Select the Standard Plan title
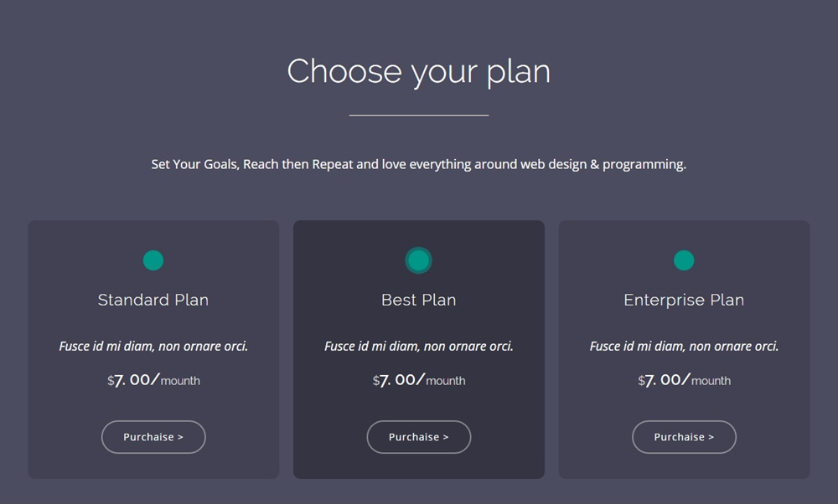Image resolution: width=838 pixels, height=504 pixels. coord(153,300)
